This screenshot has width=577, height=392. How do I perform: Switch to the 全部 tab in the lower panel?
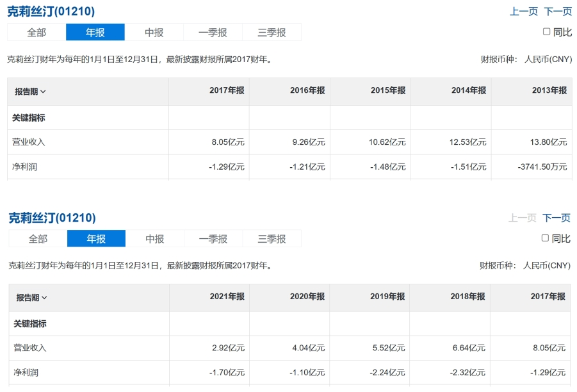[38, 238]
